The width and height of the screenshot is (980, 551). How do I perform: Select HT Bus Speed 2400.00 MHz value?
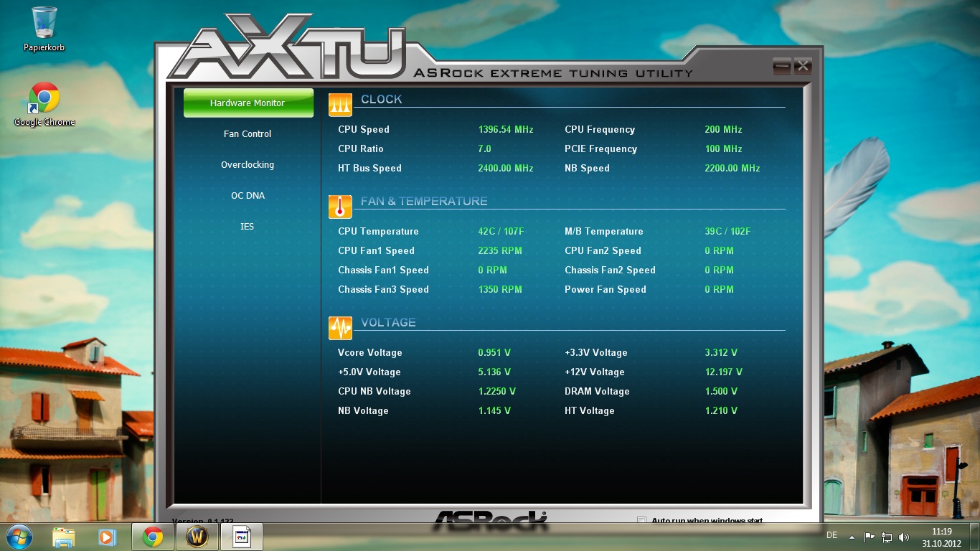pos(506,168)
